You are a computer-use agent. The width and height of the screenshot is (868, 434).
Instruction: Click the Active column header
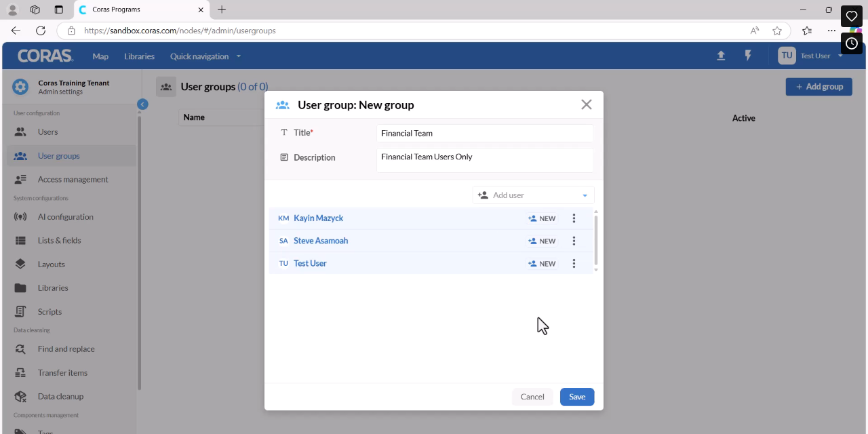tap(744, 118)
